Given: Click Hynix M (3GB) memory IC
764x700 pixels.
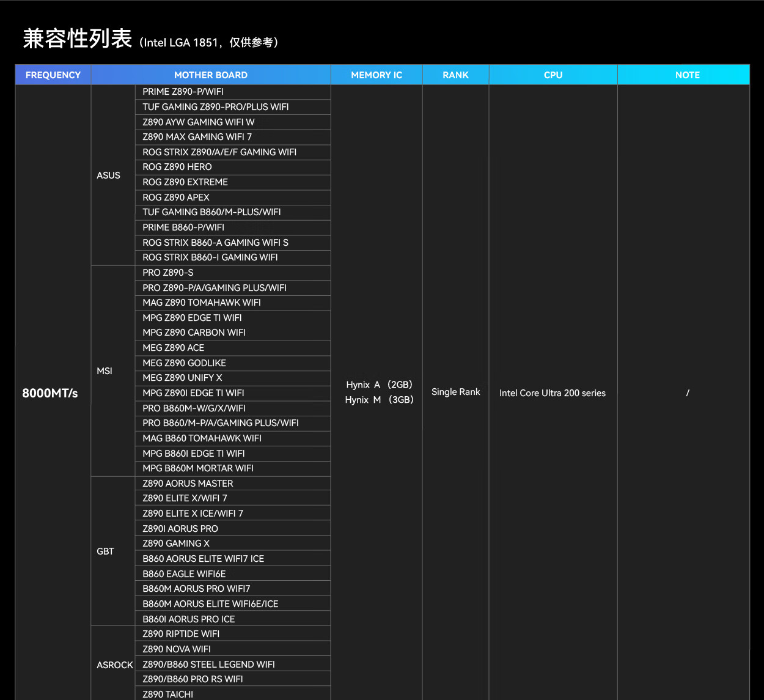Looking at the screenshot, I should coord(380,400).
